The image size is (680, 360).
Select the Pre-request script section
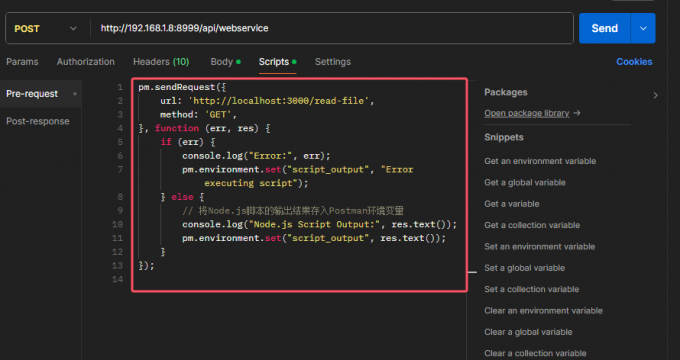[41, 94]
